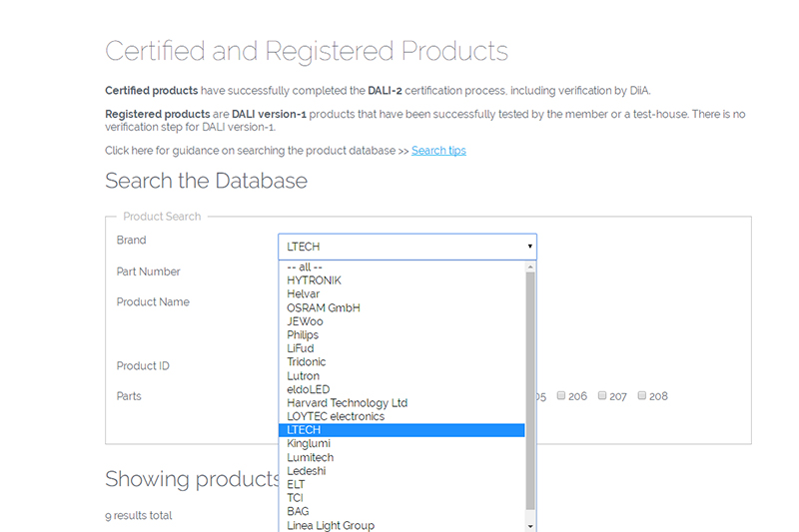
Task: Choose Lumitech from the brand list
Action: (x=402, y=458)
